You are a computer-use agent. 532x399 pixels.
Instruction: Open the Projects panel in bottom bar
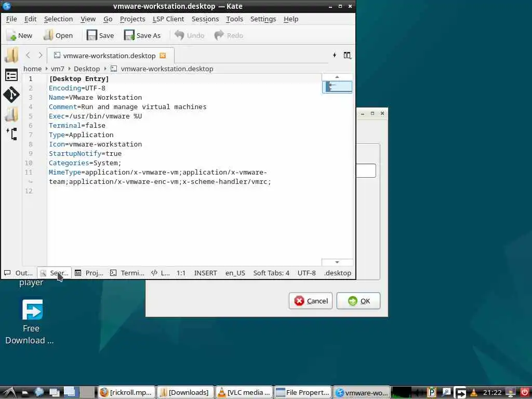pyautogui.click(x=89, y=273)
